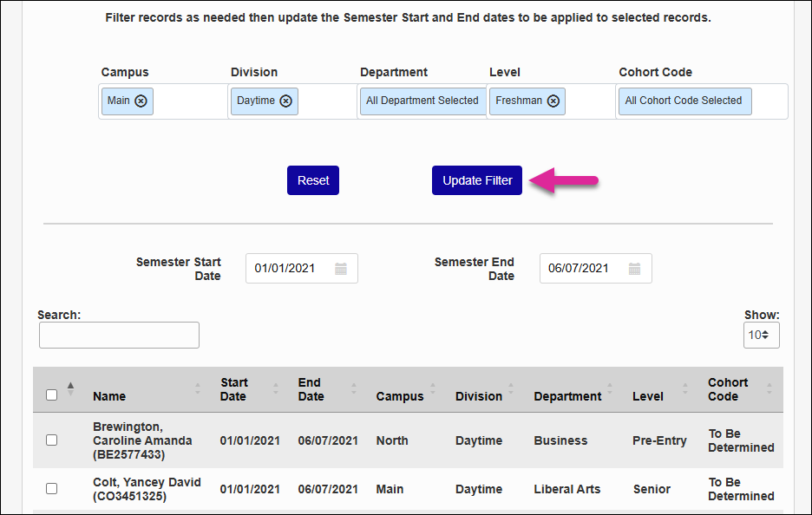The height and width of the screenshot is (515, 812).
Task: Sort table by Cohort Code column arrows
Action: point(769,388)
